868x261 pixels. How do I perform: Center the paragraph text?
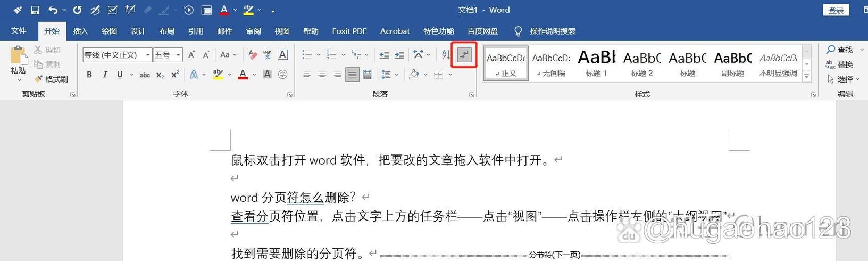point(322,75)
